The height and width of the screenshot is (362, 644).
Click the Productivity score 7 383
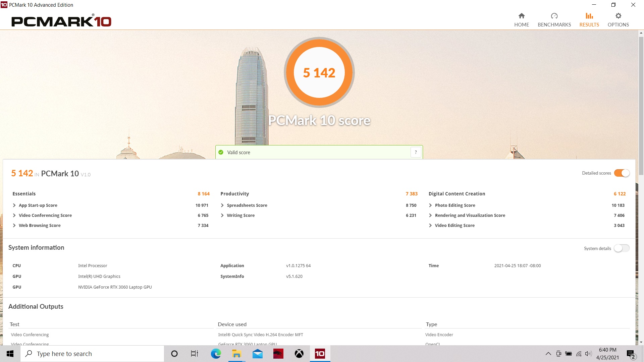412,194
